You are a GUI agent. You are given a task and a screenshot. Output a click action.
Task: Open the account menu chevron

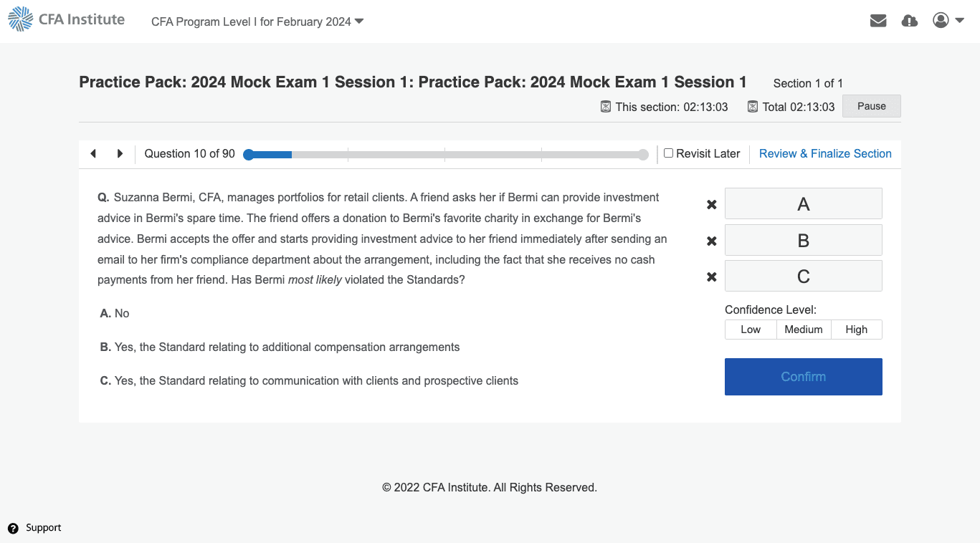pos(959,21)
